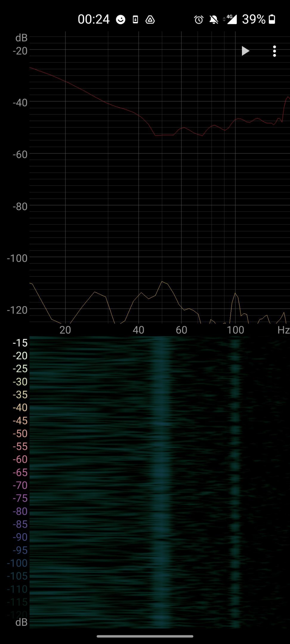Tap the play button to resume analysis
Viewport: 290px width, 644px height.
(245, 51)
